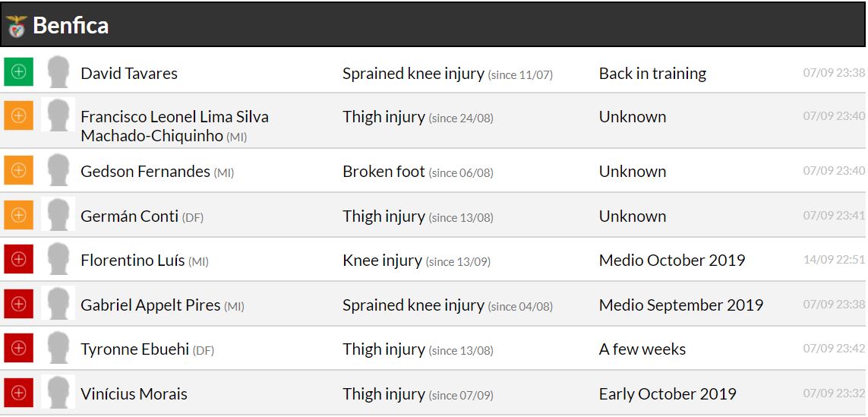868x417 pixels.
Task: Click the 'Broken foot' injury text
Action: [383, 172]
